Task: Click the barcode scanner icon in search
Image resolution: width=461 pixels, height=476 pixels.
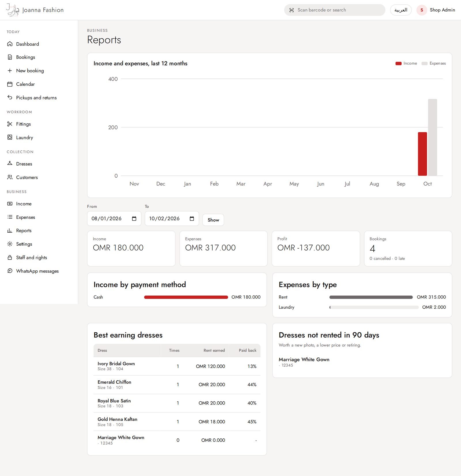Action: (x=292, y=10)
